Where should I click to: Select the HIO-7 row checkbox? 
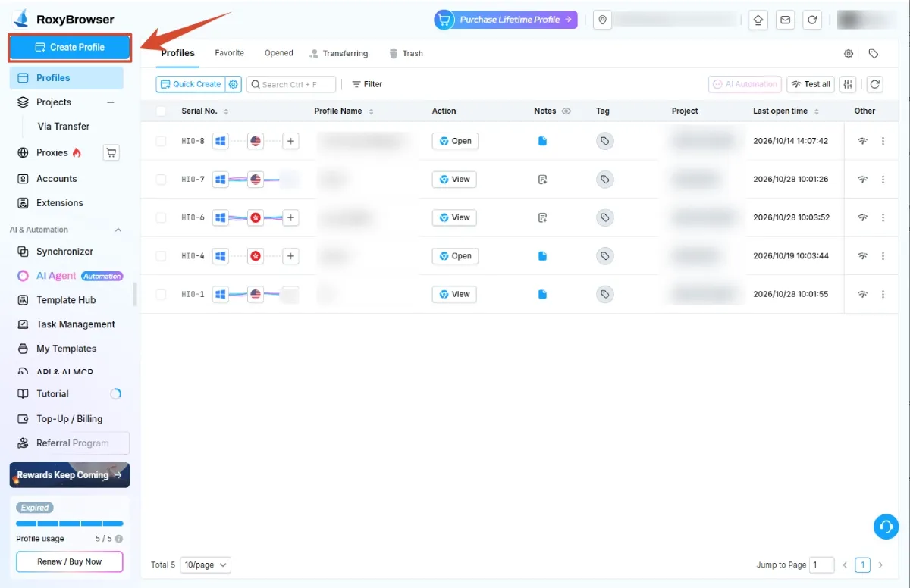[x=161, y=180]
